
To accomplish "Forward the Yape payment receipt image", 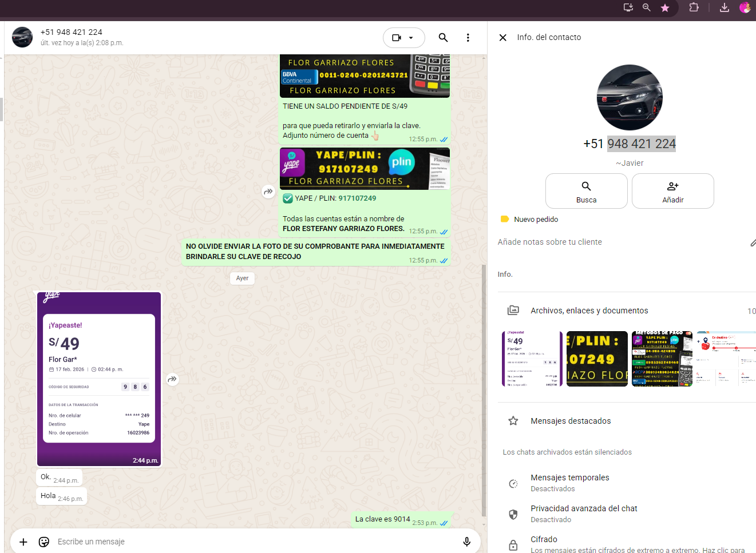I will pos(172,379).
